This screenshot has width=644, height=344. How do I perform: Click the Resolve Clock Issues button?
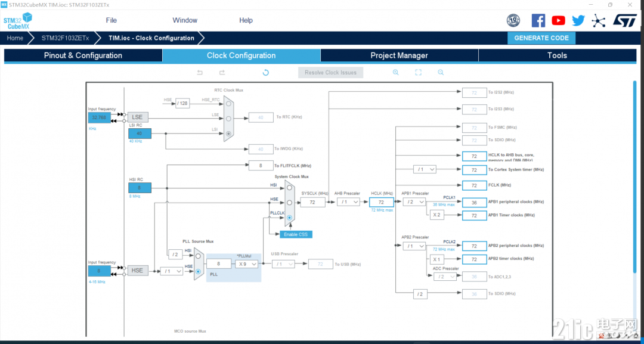point(330,73)
